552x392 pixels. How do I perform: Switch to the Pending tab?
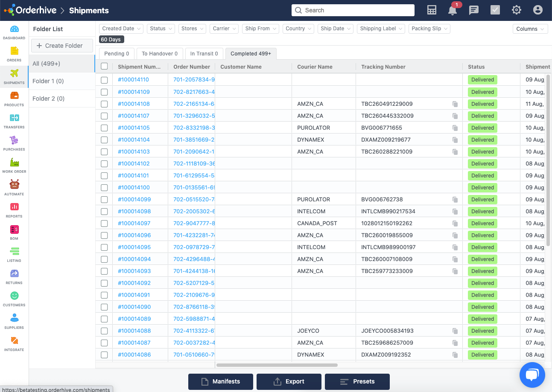[x=117, y=54]
